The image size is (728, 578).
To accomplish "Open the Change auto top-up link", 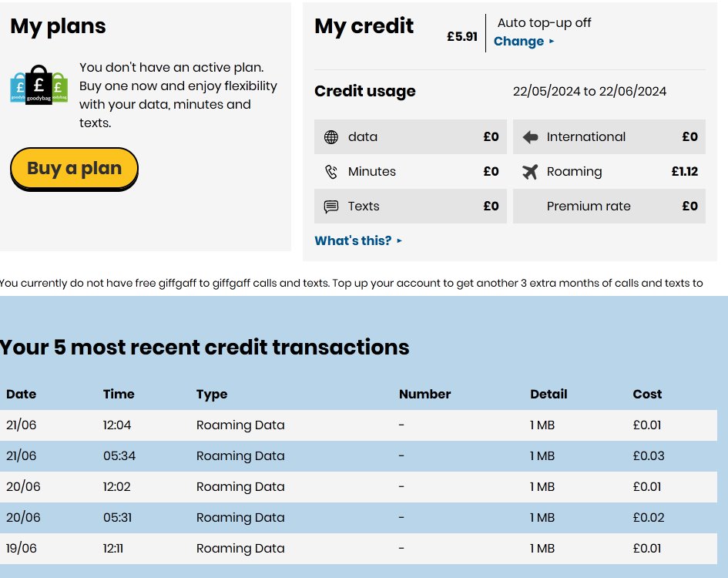I will [x=524, y=42].
